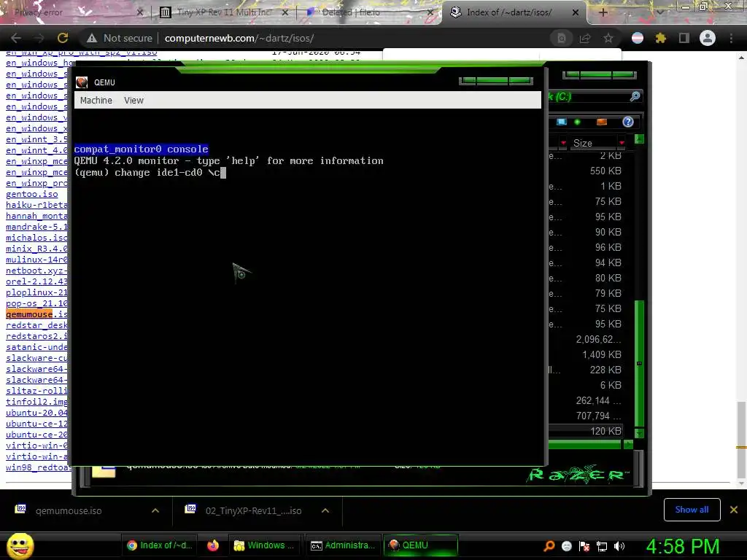Open the satanic-unde link
The image size is (747, 560).
point(36,347)
